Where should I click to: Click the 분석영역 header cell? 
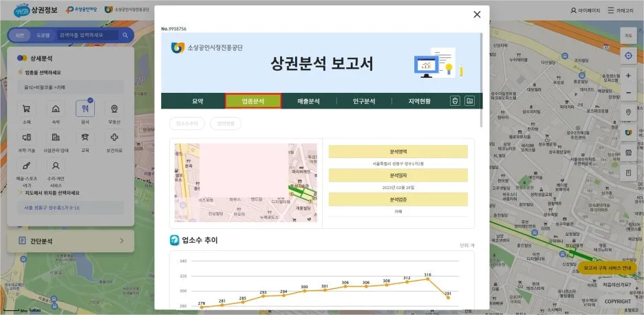click(x=398, y=151)
